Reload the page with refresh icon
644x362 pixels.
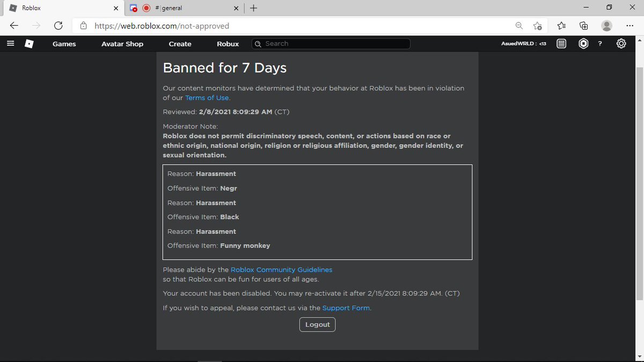point(58,26)
